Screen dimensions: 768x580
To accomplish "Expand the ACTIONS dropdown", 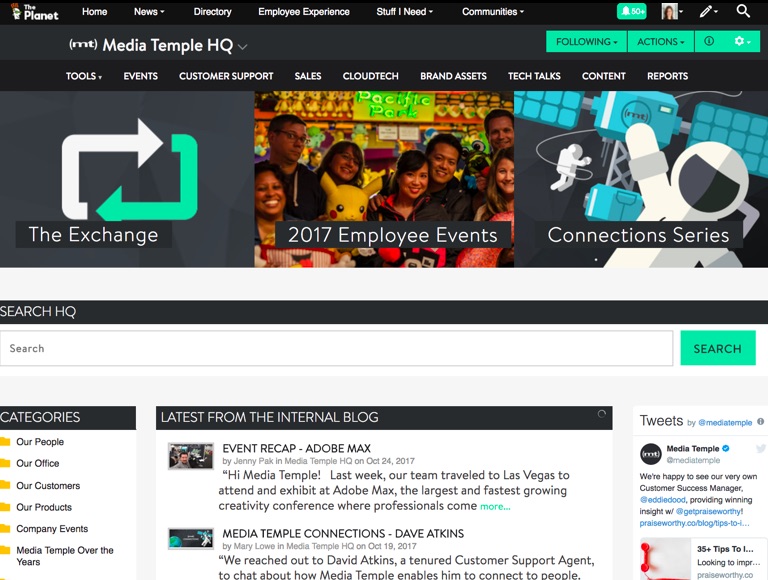I will [x=661, y=42].
